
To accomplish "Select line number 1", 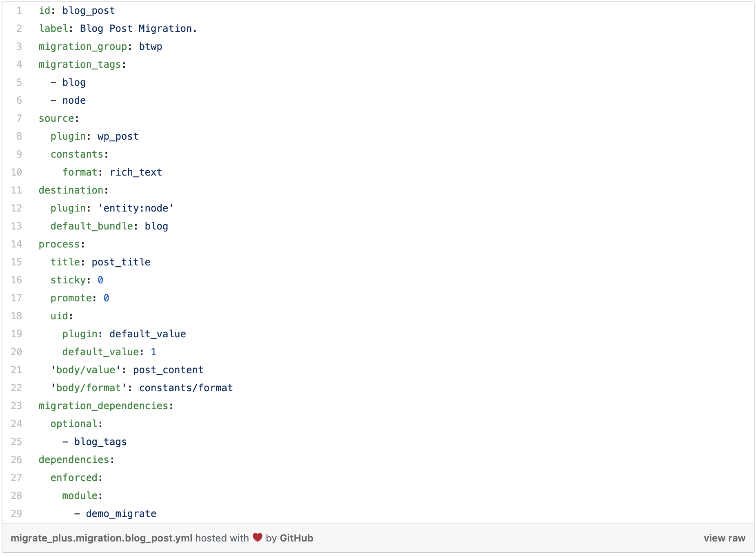I will tap(19, 11).
